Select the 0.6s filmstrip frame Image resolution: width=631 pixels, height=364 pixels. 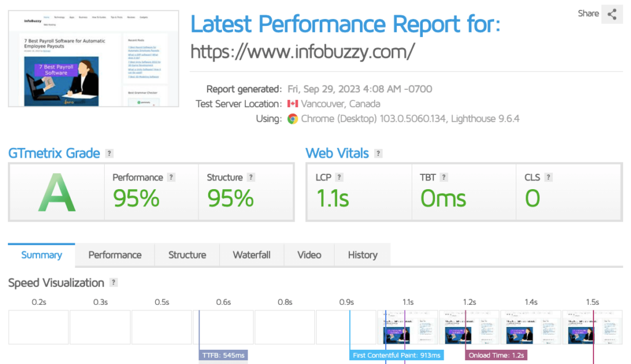223,327
